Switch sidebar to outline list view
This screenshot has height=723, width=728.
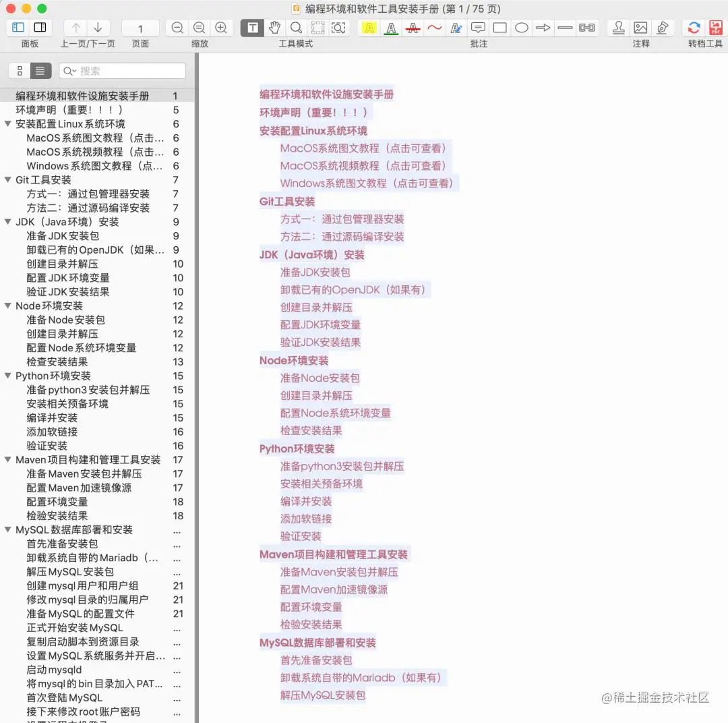40,71
